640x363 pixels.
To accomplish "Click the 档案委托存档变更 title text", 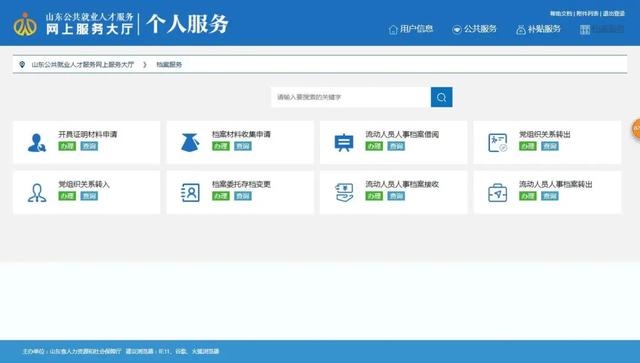I will coord(241,184).
